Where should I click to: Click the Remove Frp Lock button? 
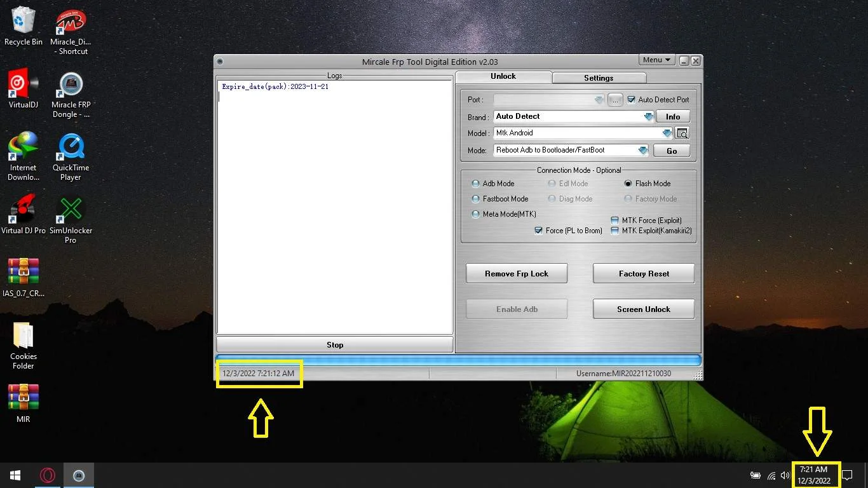517,274
